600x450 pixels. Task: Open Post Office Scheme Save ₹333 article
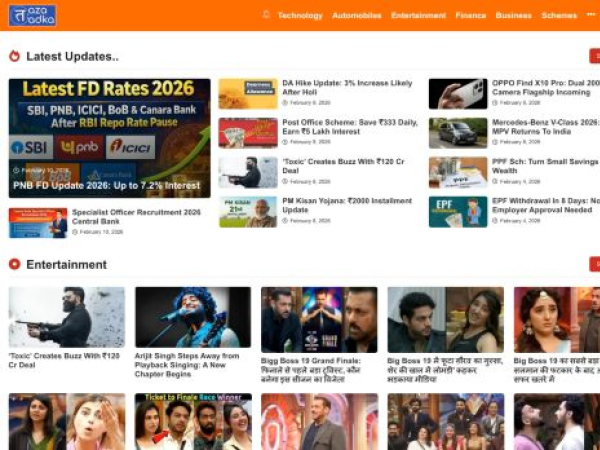click(x=349, y=126)
